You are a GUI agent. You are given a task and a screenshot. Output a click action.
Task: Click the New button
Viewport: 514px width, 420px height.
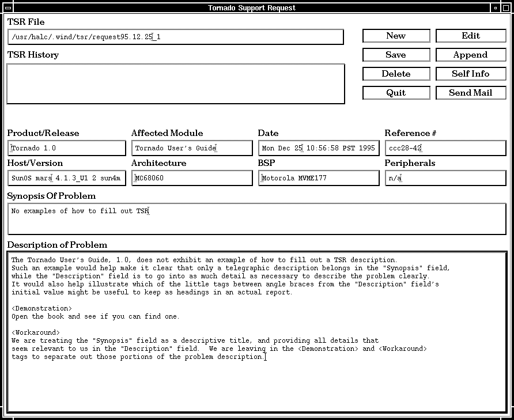[396, 36]
